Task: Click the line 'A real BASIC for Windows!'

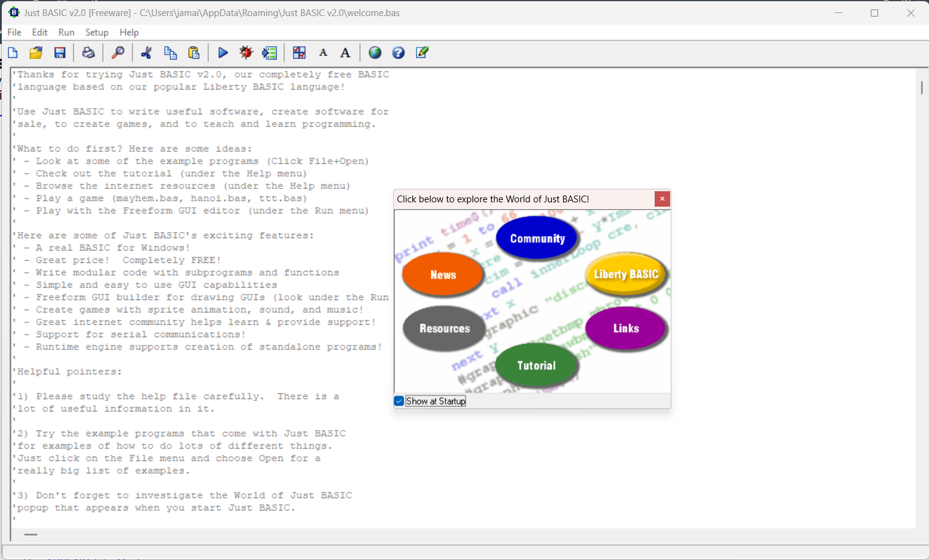Action: [102, 248]
